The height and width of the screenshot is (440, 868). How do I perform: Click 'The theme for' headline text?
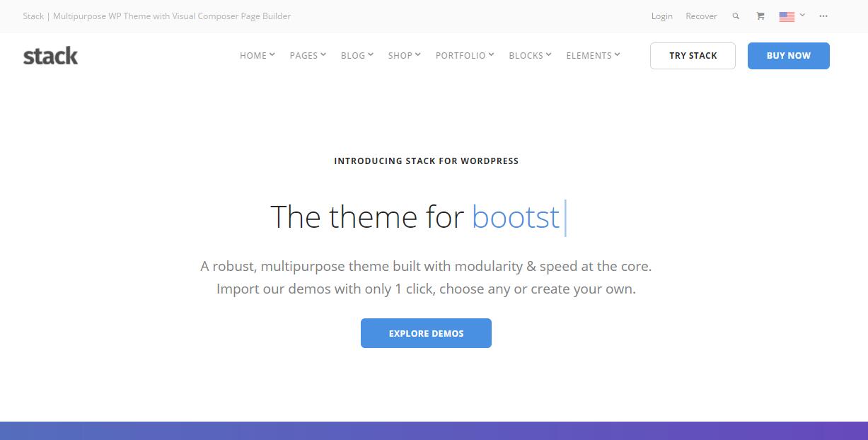pos(367,216)
